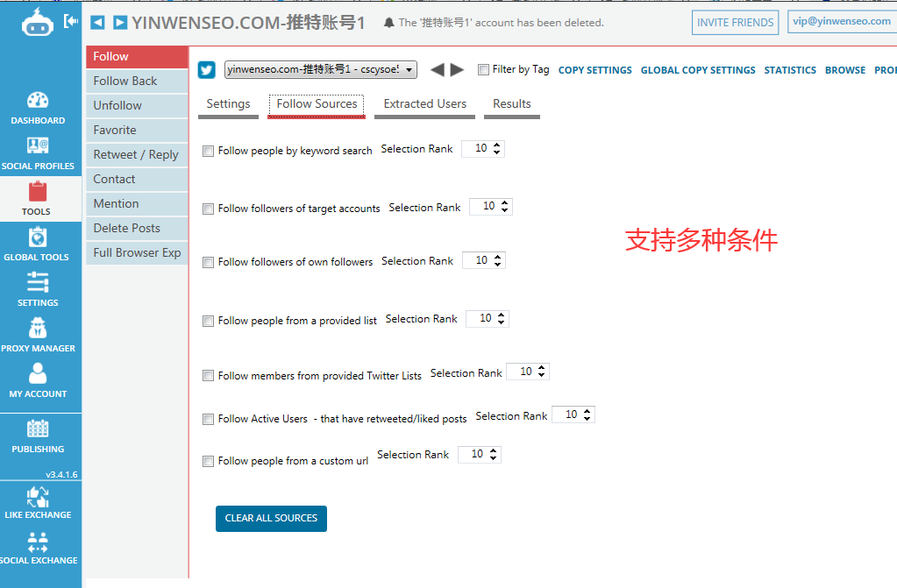The height and width of the screenshot is (588, 897).
Task: Click the Twitter bird icon
Action: coord(205,69)
